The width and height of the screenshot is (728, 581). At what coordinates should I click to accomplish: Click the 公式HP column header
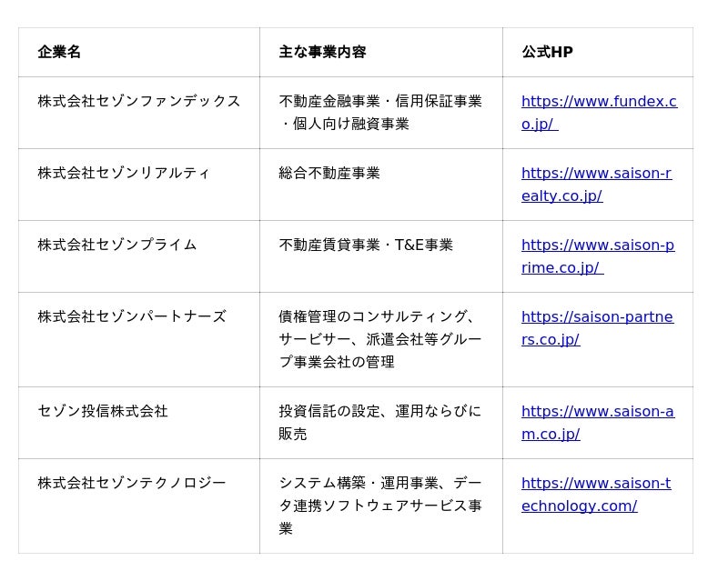[548, 52]
